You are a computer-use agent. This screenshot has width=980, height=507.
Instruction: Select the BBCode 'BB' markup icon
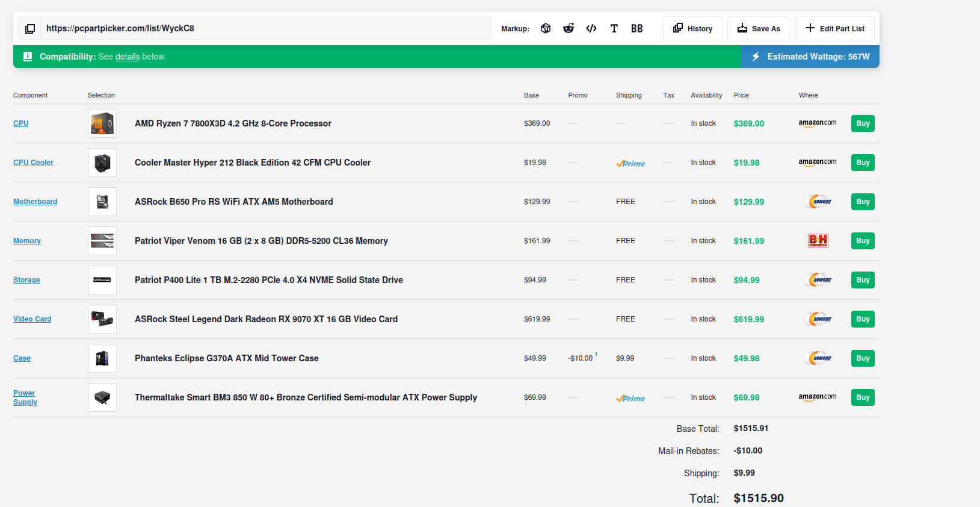coord(637,28)
